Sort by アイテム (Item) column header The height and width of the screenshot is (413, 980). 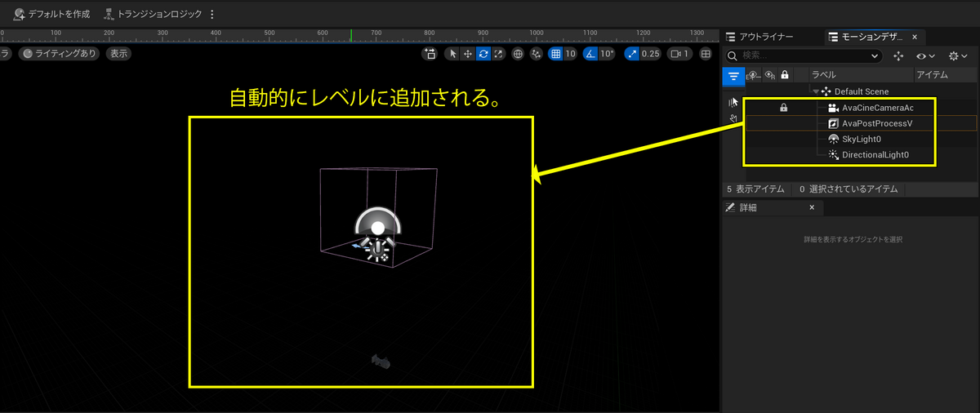[946, 75]
